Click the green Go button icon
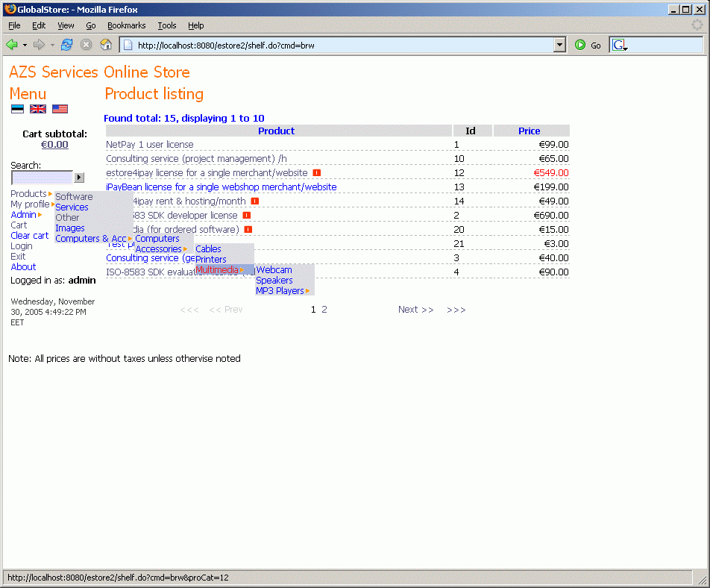 click(580, 45)
